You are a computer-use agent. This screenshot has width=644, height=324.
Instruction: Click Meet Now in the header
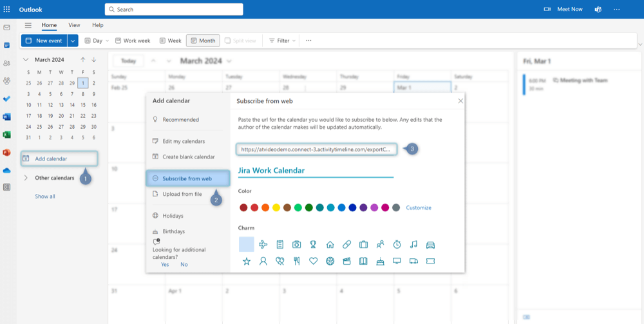(x=563, y=9)
